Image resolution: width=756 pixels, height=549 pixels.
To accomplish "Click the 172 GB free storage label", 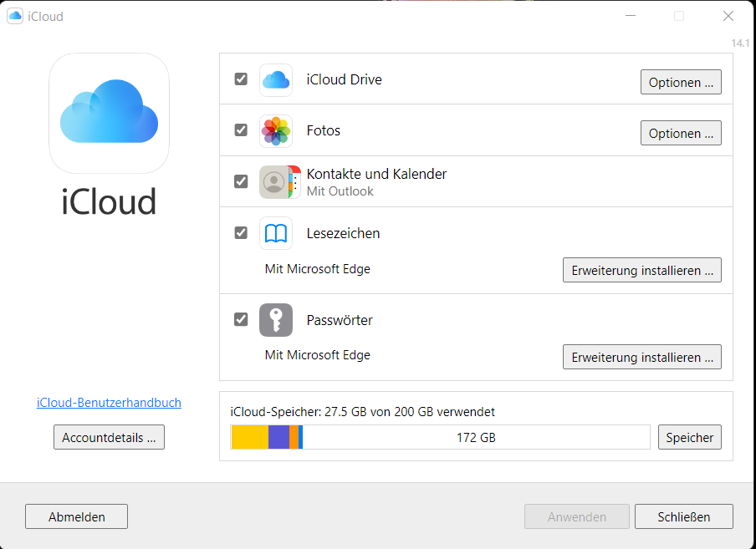I will point(476,437).
